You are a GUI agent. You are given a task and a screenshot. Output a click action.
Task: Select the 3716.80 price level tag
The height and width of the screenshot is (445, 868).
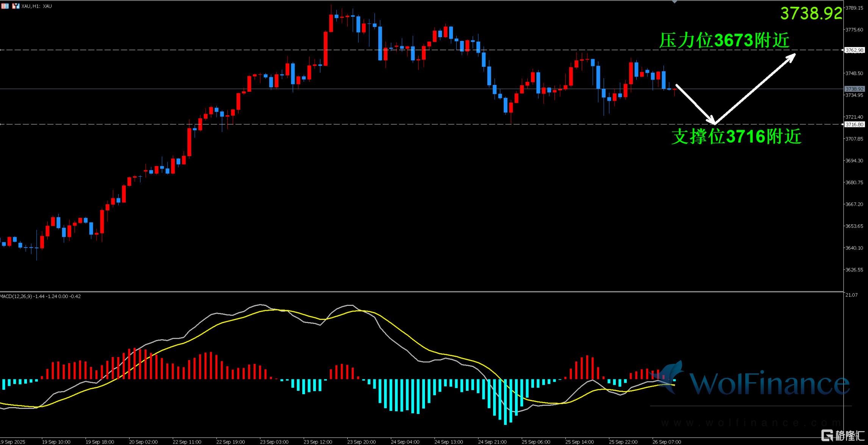(x=854, y=124)
